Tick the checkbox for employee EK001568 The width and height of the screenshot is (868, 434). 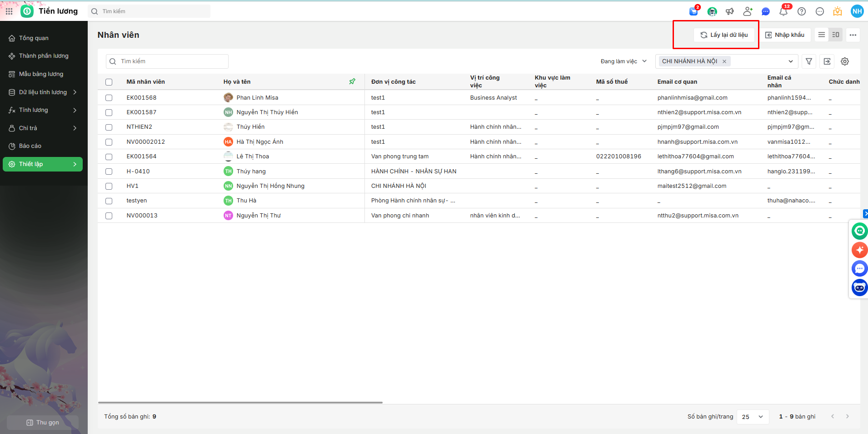(109, 98)
